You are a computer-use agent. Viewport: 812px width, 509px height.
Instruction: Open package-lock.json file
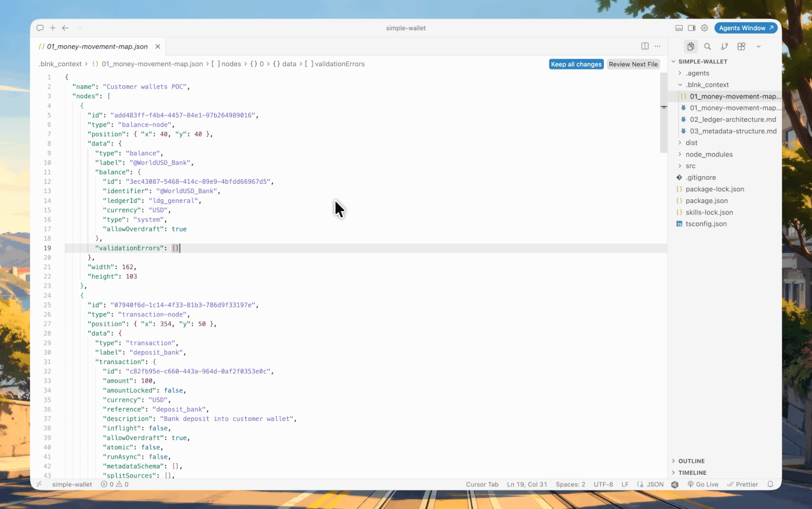click(x=725, y=189)
